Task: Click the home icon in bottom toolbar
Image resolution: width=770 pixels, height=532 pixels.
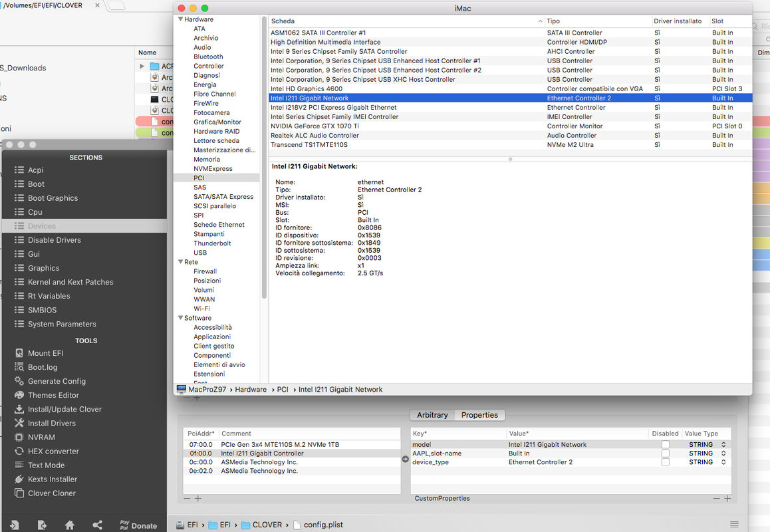Action: click(x=70, y=525)
